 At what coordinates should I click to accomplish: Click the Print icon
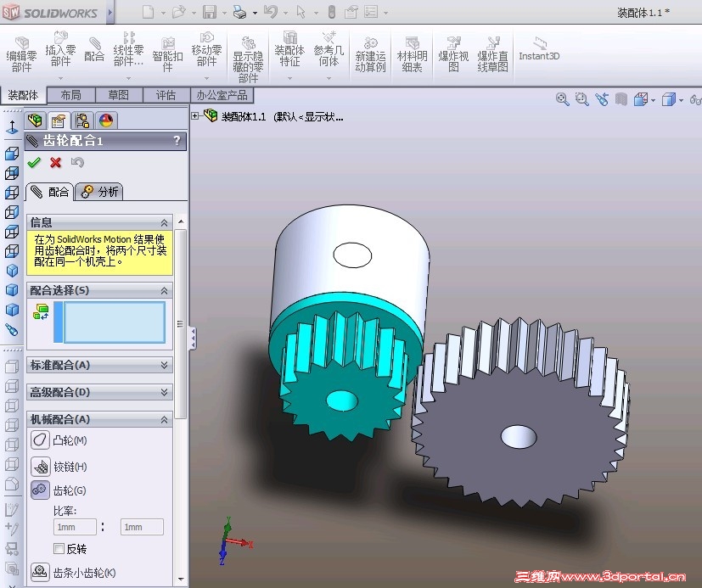[240, 12]
